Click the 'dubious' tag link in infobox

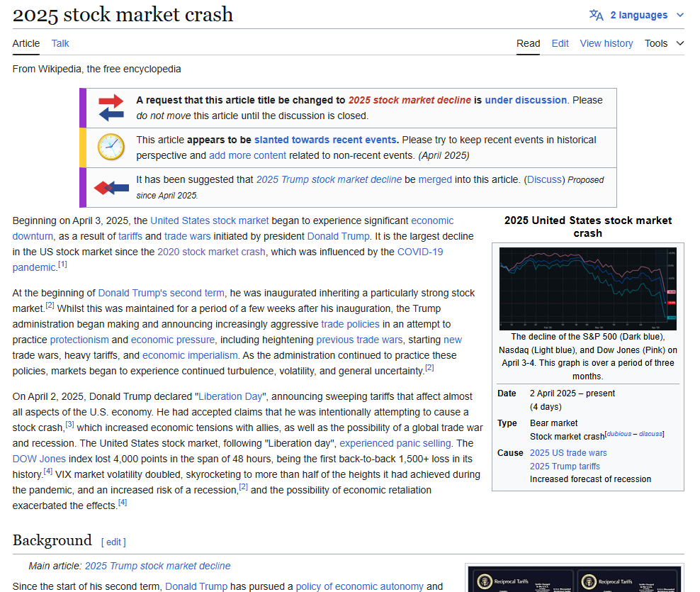(619, 434)
